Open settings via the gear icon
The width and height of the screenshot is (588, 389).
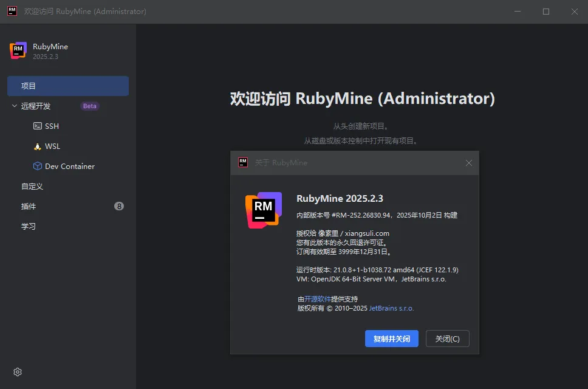[18, 372]
